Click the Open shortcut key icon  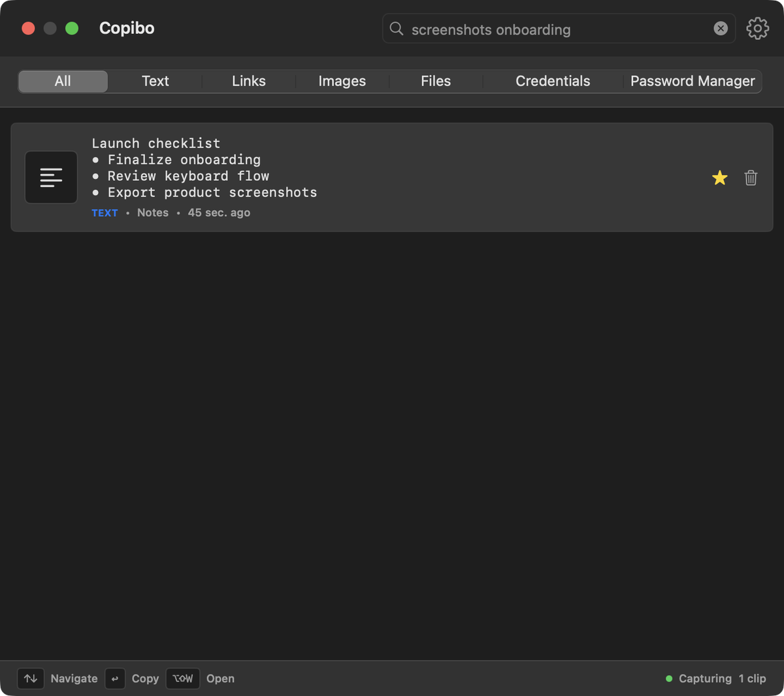(x=183, y=678)
